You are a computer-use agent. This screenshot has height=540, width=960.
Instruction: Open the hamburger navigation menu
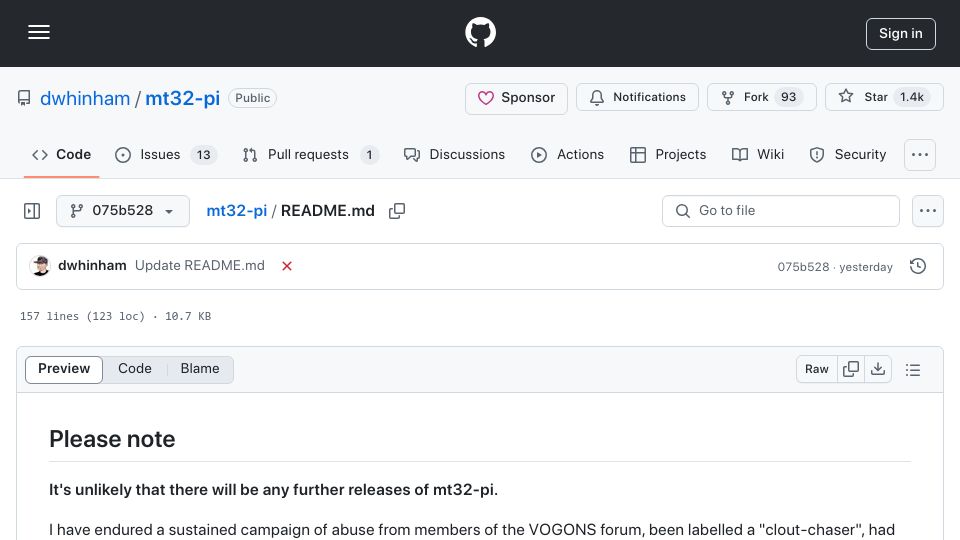pos(39,32)
